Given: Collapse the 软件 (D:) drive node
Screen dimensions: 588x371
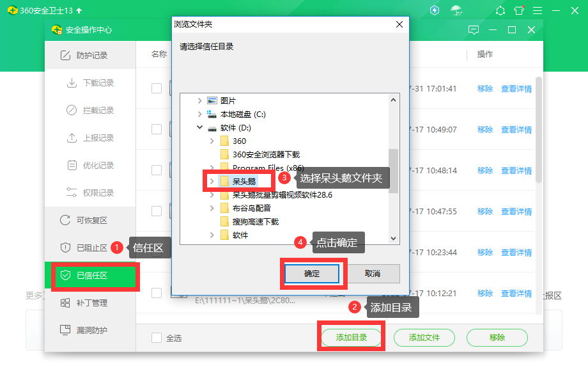Looking at the screenshot, I should (199, 127).
